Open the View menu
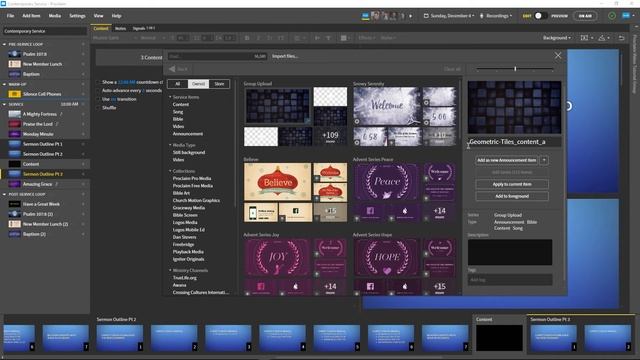640x360 pixels. point(98,16)
